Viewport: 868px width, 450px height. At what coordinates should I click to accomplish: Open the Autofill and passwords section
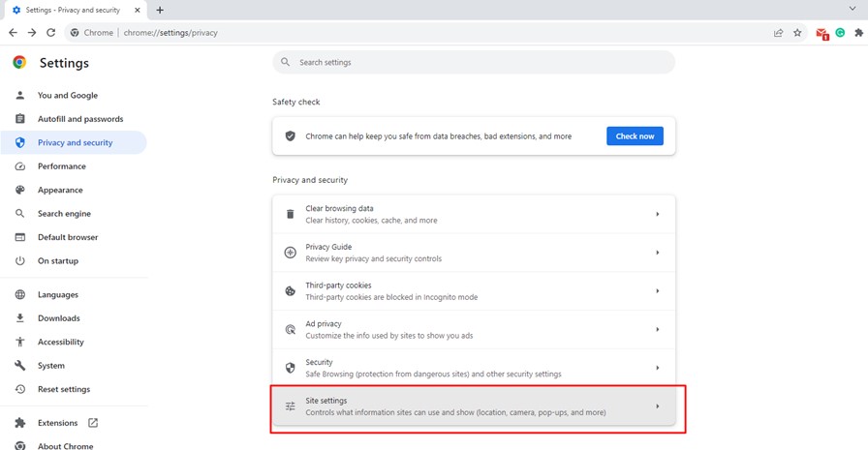point(79,119)
